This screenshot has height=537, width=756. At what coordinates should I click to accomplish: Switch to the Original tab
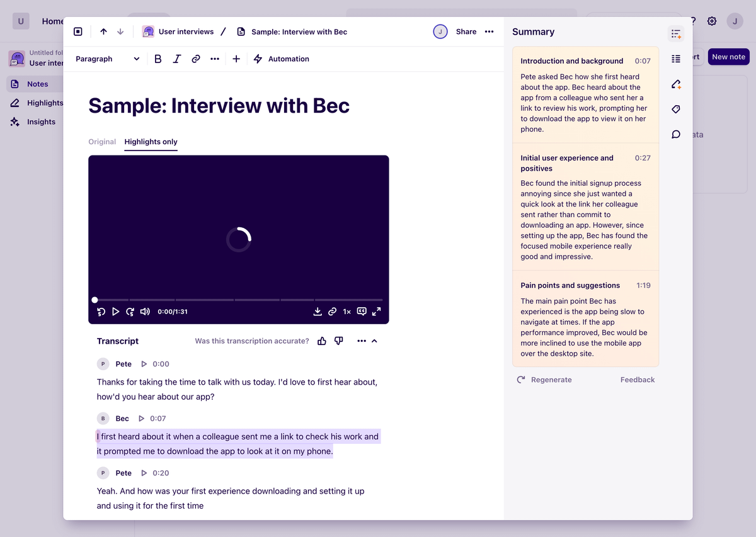coord(102,142)
